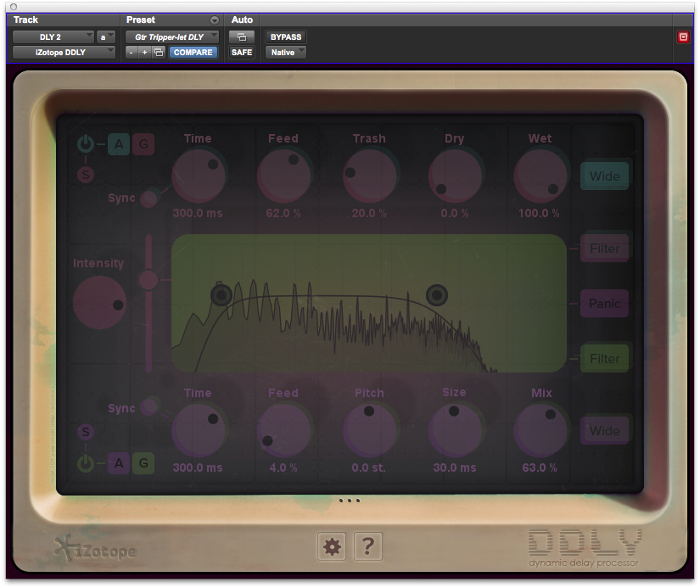Screen dimensions: 700x588
Task: Click the window close circle at top left
Action: pos(14,7)
